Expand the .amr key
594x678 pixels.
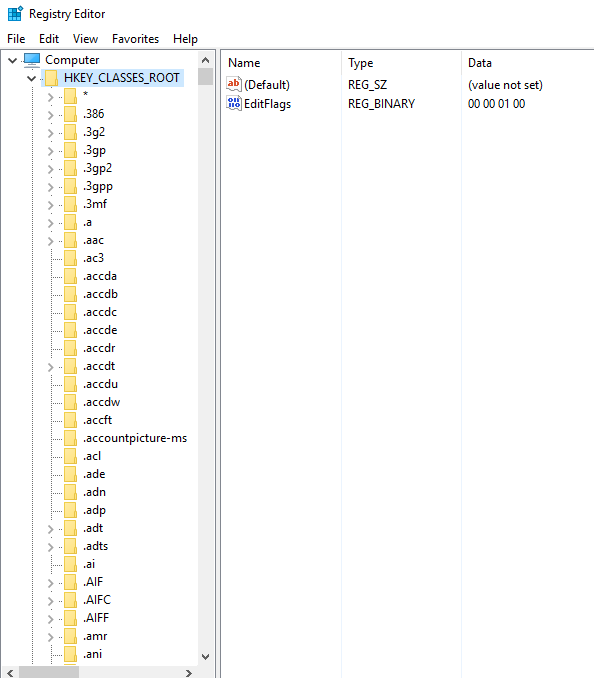point(51,637)
